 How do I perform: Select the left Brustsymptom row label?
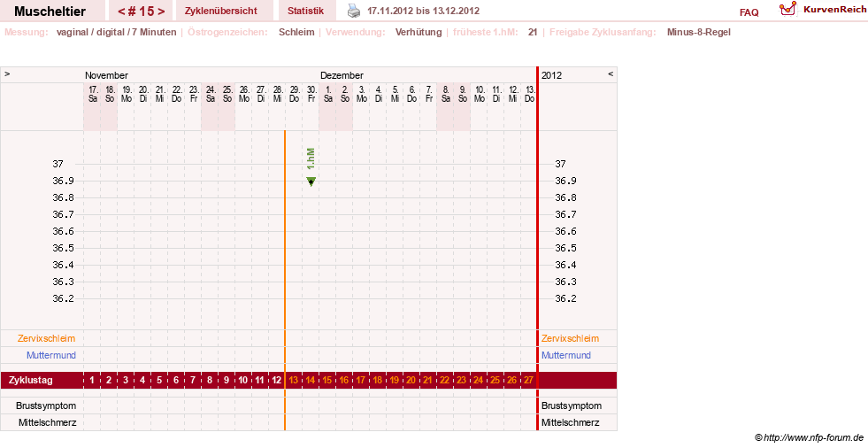coord(46,406)
